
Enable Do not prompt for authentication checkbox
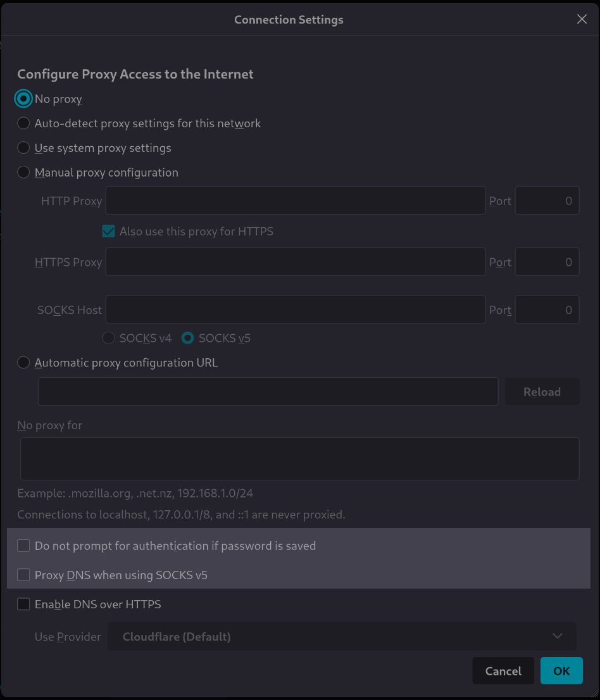tap(23, 545)
